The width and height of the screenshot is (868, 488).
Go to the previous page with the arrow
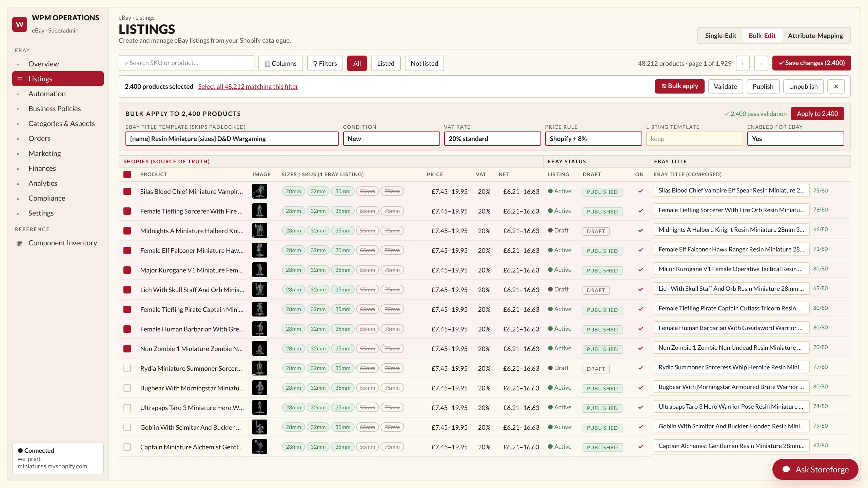[743, 63]
